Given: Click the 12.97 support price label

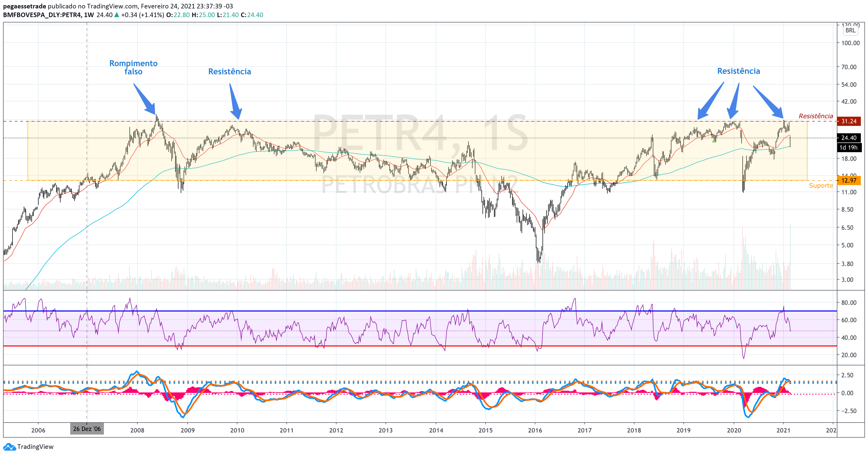Looking at the screenshot, I should pos(849,181).
